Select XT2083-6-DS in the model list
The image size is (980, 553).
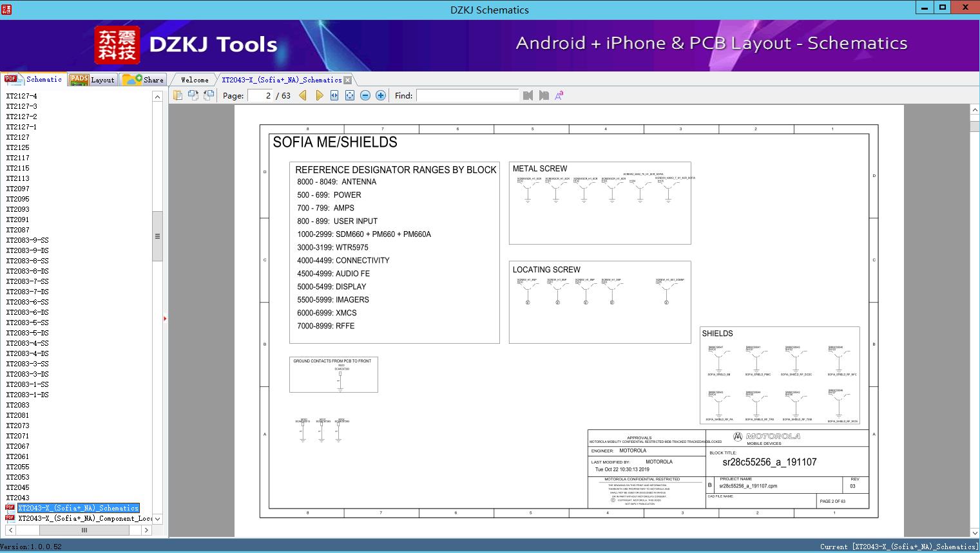[27, 312]
